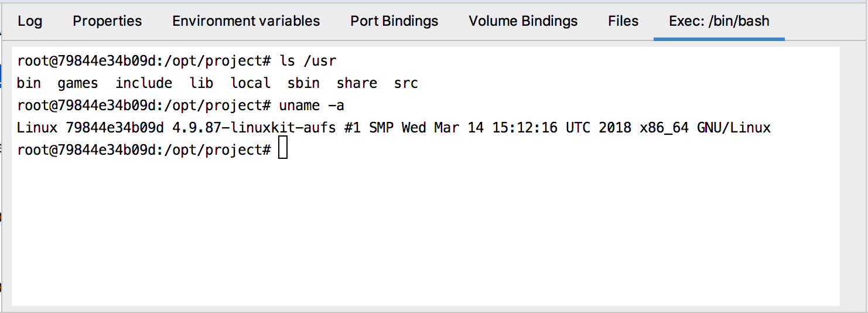The image size is (868, 313).
Task: Click 'include' in the directory listing
Action: coord(143,83)
